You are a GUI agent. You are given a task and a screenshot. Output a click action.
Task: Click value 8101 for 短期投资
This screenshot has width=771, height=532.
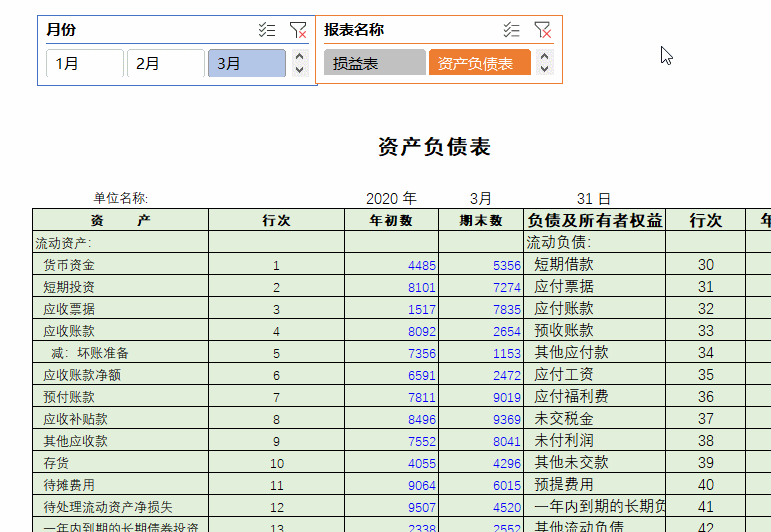click(391, 286)
